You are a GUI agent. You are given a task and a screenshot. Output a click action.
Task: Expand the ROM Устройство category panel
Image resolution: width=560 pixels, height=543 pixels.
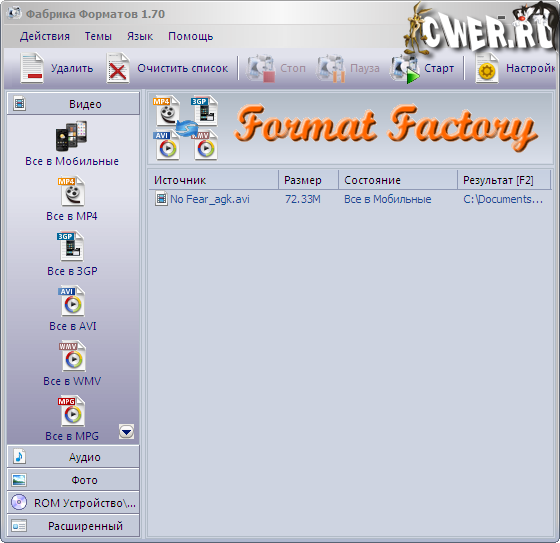(x=73, y=503)
